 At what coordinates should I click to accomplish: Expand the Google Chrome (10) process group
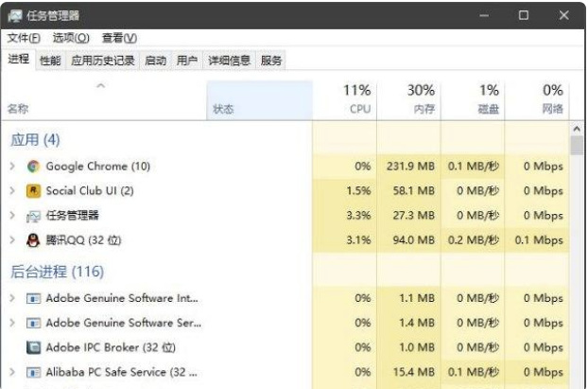[12, 167]
